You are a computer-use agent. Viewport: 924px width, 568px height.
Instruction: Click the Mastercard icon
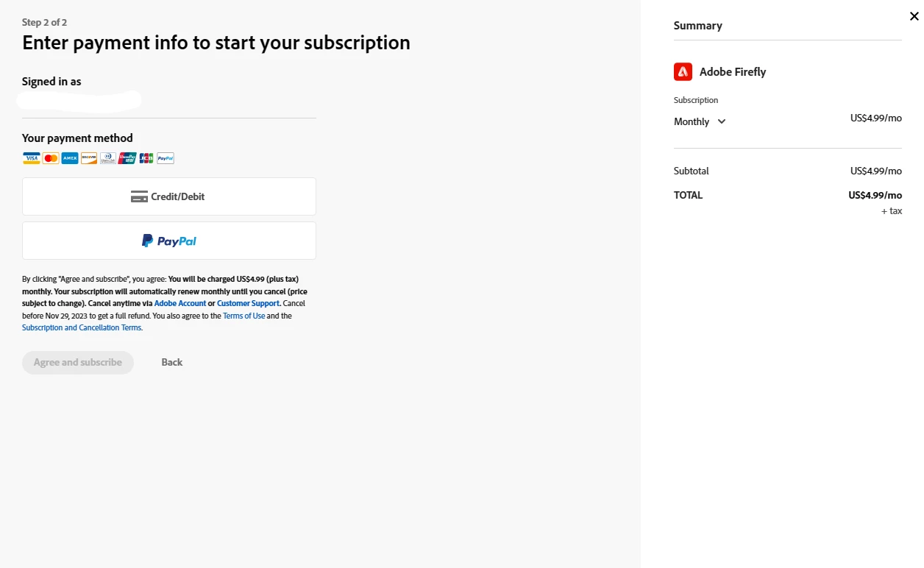coord(50,158)
